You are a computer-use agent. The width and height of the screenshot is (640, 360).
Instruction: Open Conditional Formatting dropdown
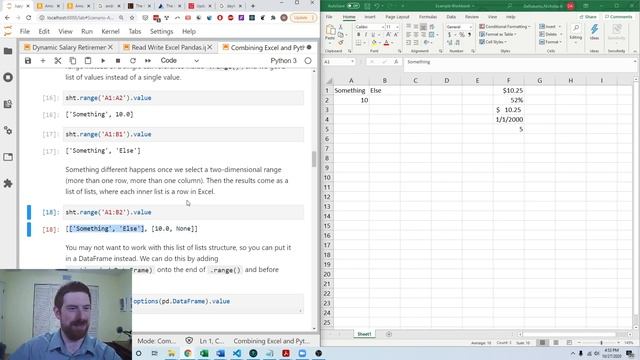tap(505, 27)
